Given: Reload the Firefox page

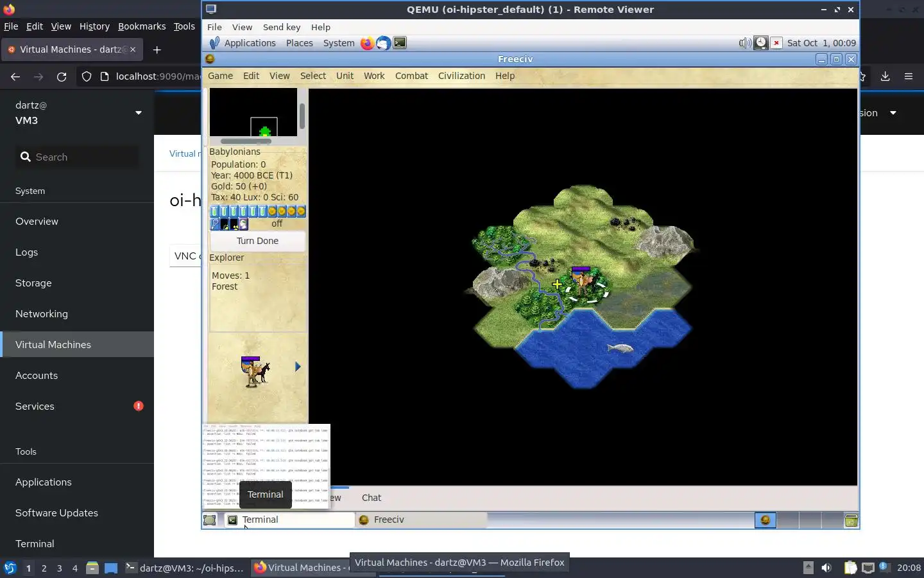Looking at the screenshot, I should [x=62, y=76].
